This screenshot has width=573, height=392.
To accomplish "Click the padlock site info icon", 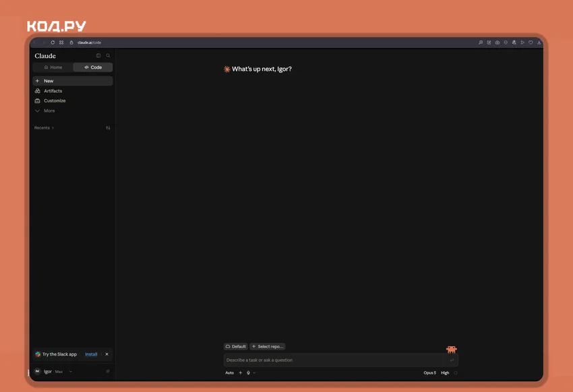I will click(x=71, y=42).
